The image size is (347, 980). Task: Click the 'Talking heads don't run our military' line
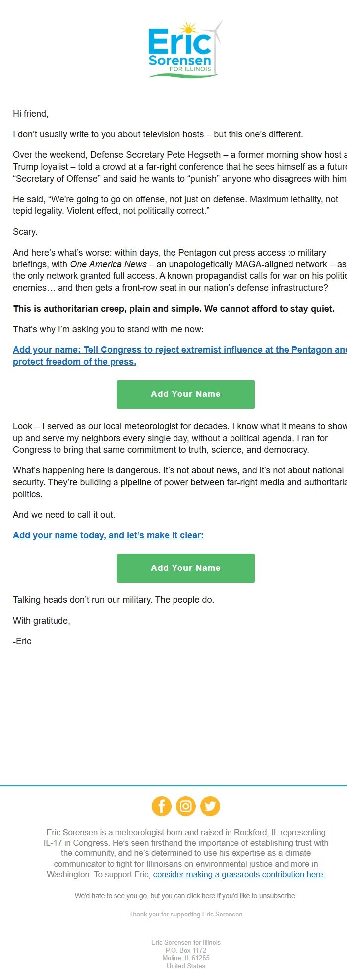(x=114, y=600)
